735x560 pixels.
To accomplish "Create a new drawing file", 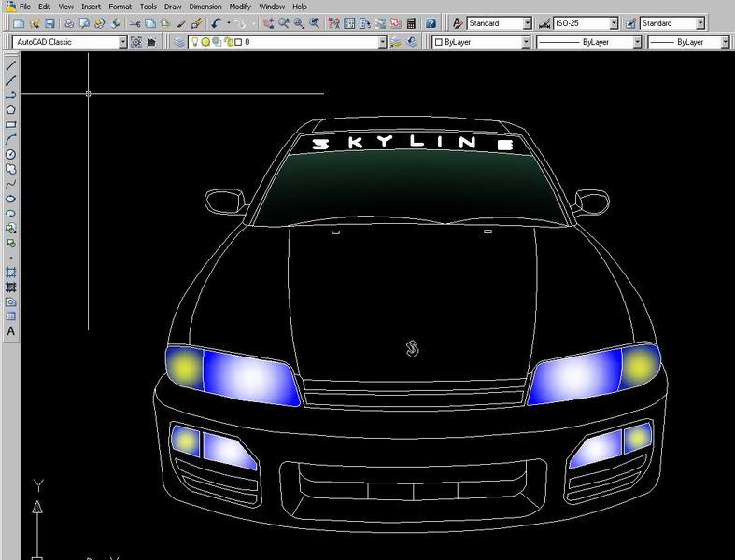I will pos(19,23).
